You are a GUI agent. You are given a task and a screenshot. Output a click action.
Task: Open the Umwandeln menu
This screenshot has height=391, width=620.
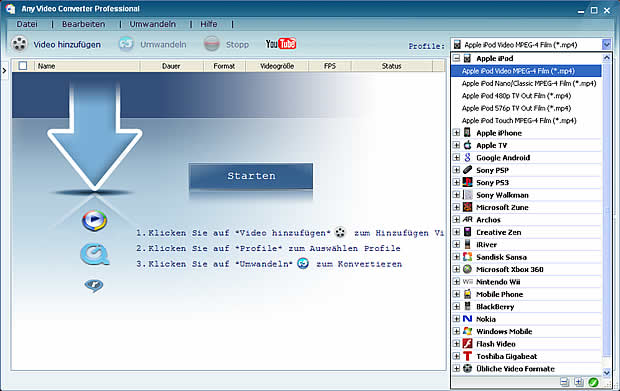153,24
